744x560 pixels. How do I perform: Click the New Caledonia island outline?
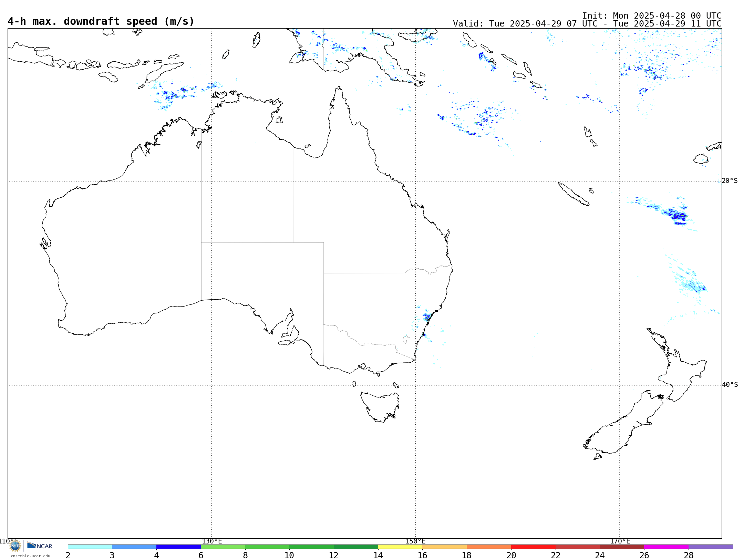point(573,194)
